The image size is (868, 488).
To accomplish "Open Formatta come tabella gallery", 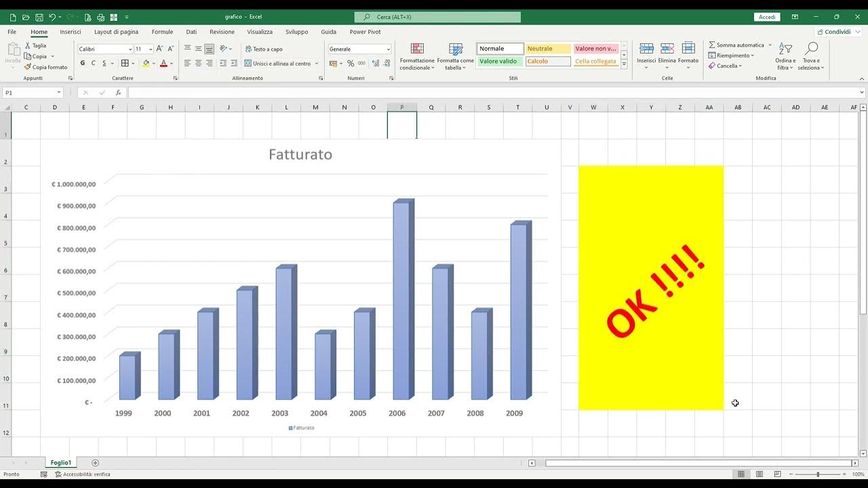I will click(x=456, y=57).
